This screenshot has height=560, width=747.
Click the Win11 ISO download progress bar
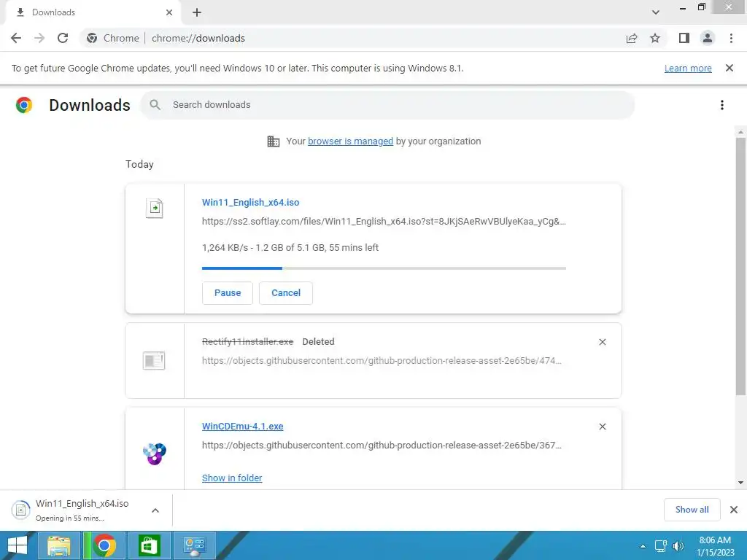384,268
